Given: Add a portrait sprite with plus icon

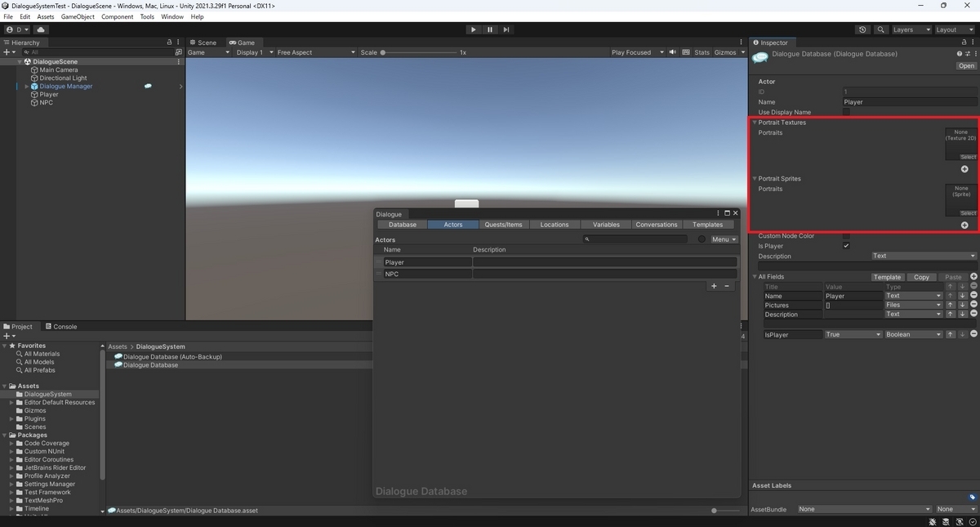Looking at the screenshot, I should click(964, 226).
